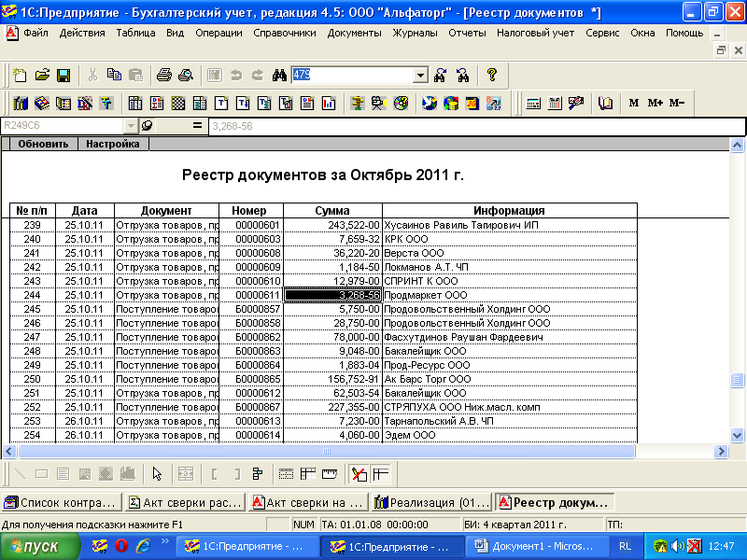Screen dimensions: 747x560
Task: Click the globe with coins icon
Action: click(x=451, y=103)
